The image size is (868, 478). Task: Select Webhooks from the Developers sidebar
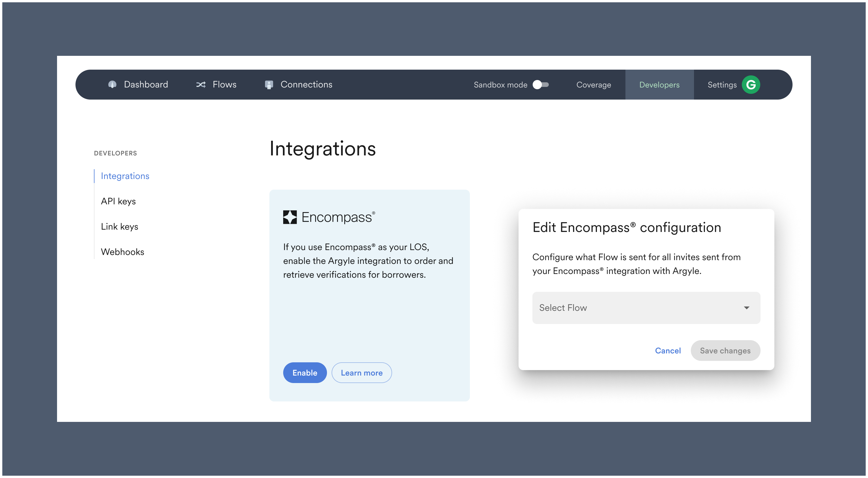(x=122, y=252)
